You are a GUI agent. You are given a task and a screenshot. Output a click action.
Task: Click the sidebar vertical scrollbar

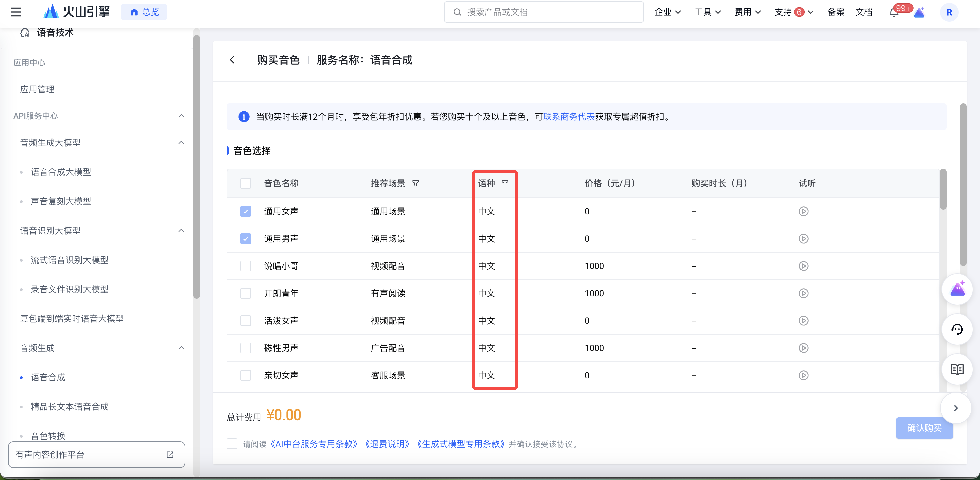pos(196,167)
